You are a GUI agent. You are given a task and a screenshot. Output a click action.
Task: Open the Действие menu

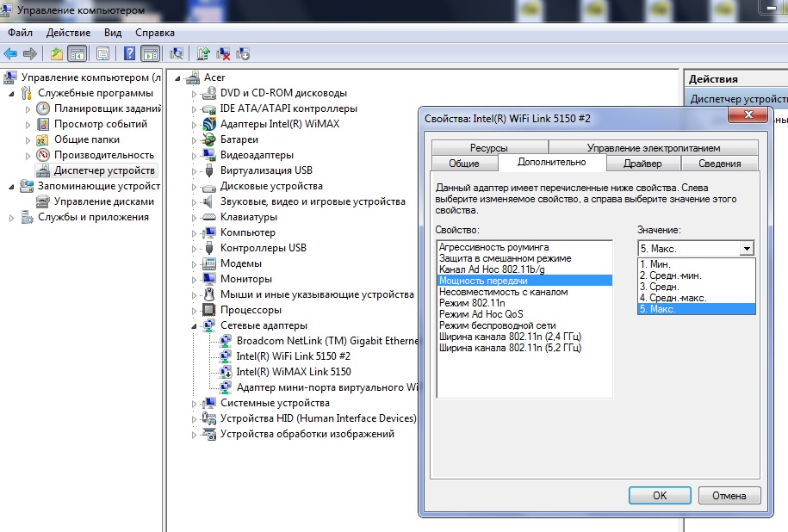(x=68, y=33)
